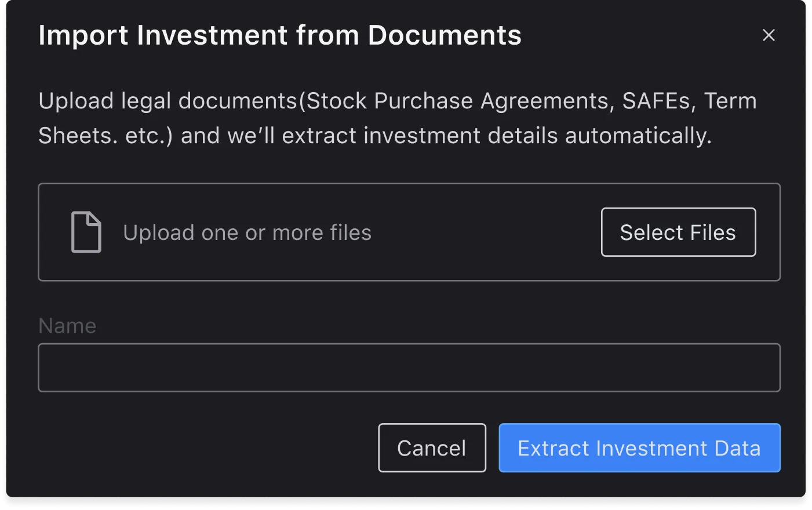The width and height of the screenshot is (812, 510).
Task: Click the Import Investment from Documents title
Action: point(280,35)
